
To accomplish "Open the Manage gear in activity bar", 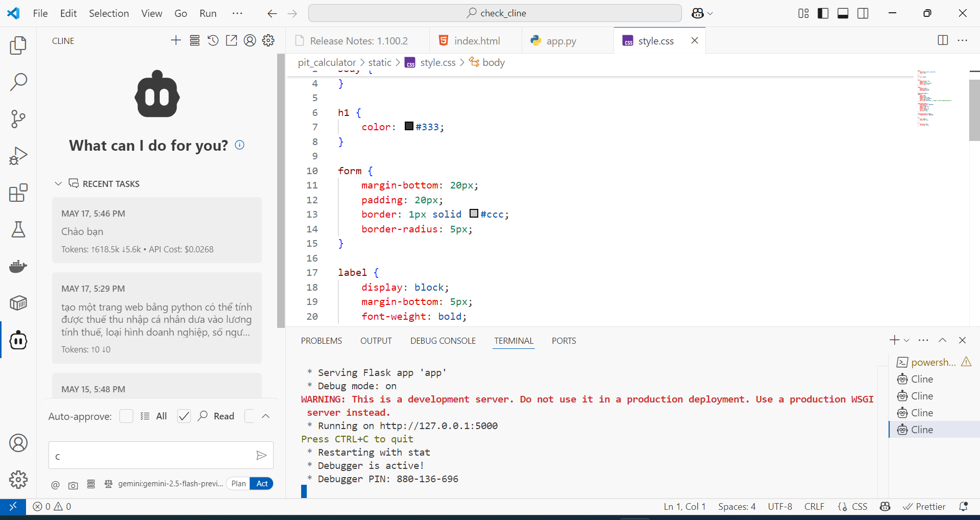I will tap(18, 480).
